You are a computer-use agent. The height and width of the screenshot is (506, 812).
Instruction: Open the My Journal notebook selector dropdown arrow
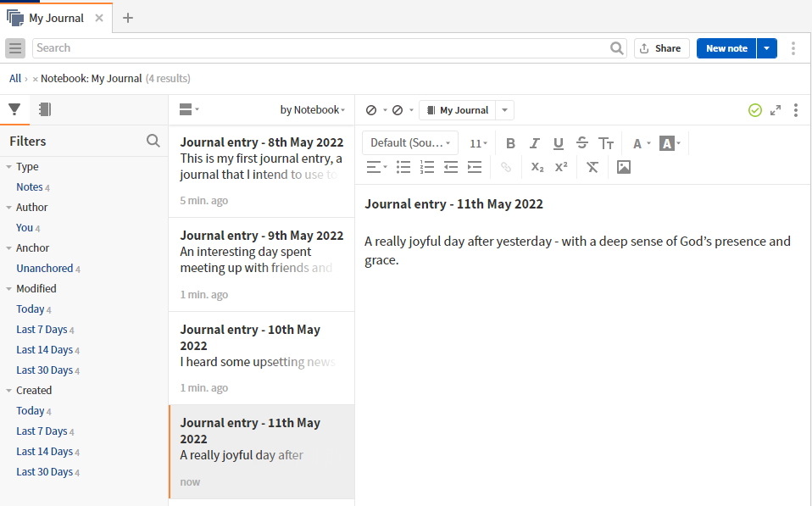coord(504,110)
